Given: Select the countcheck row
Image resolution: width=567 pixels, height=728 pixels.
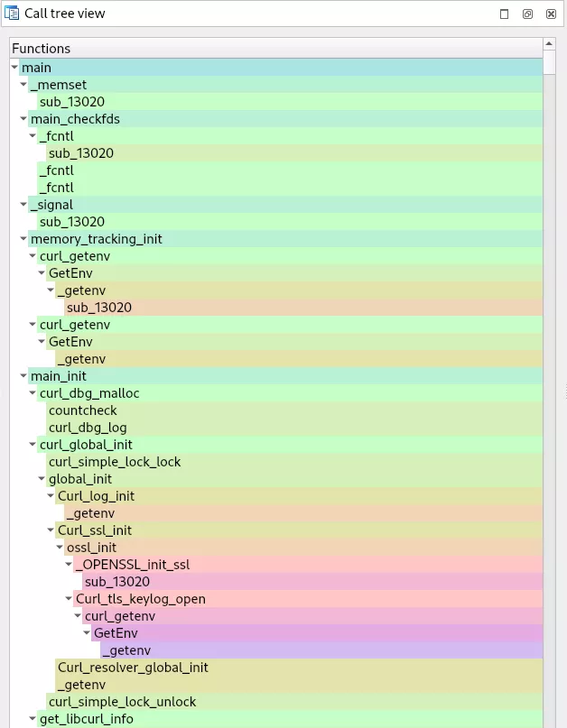Looking at the screenshot, I should coord(294,410).
